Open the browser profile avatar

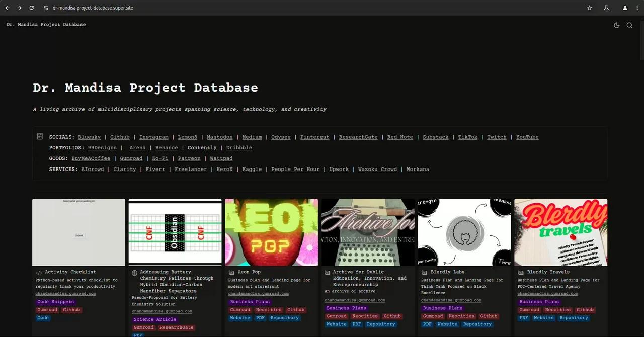click(625, 8)
